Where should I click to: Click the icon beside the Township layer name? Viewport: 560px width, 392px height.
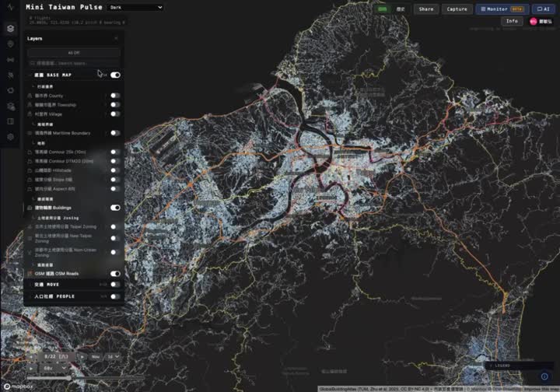30,105
